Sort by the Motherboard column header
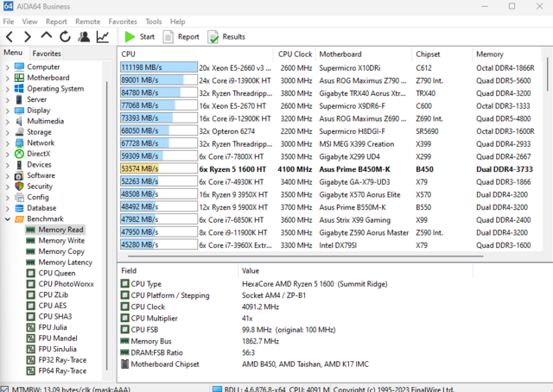Screen dimensions: 553x392 click(364, 54)
